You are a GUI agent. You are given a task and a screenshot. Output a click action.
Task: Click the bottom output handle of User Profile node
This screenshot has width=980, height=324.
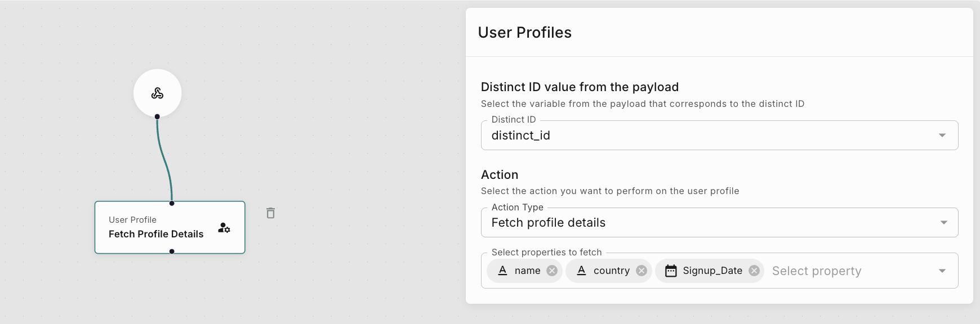172,251
